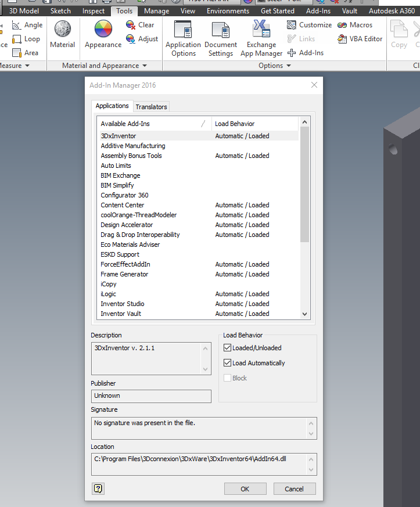
Task: Toggle the Loaded/Unloaded checkbox
Action: point(227,348)
